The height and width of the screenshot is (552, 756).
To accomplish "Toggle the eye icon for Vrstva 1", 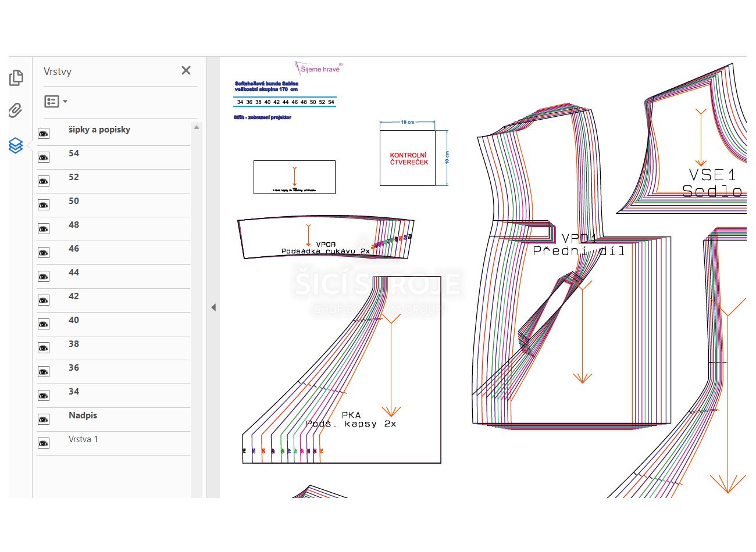I will point(44,443).
